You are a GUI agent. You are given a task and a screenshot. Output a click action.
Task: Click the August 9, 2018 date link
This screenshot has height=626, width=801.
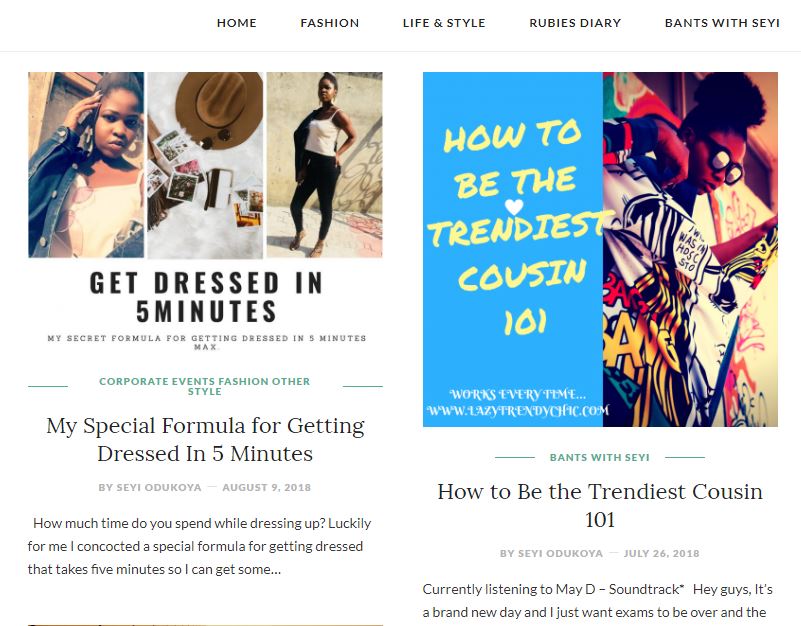267,488
